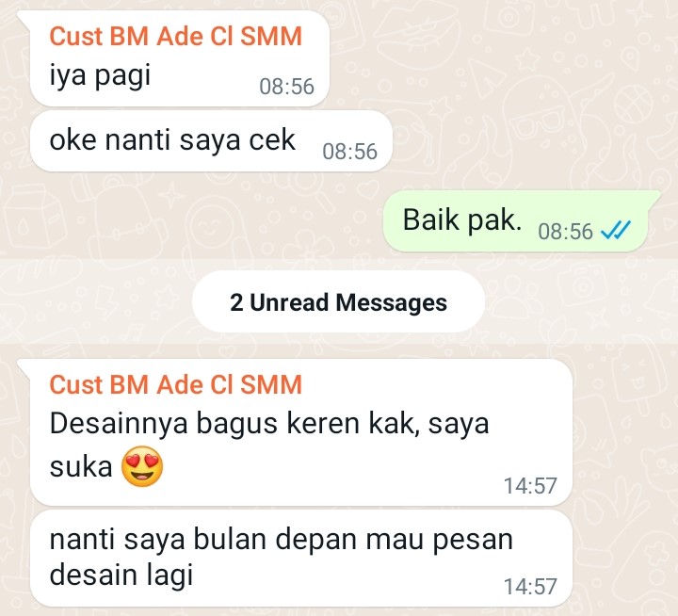This screenshot has height=616, width=678.
Task: Tap the 08:56 timestamp beside "oke nanti saya cek"
Action: click(x=349, y=152)
